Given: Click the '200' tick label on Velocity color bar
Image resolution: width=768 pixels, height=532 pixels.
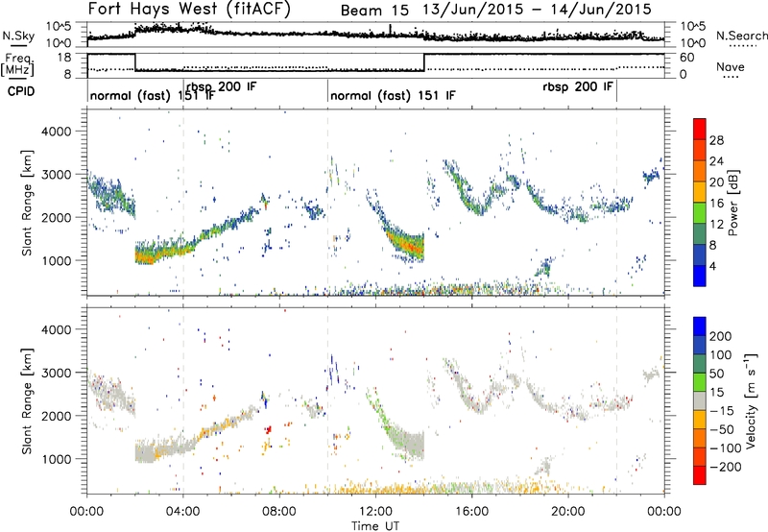Looking at the screenshot, I should pos(721,336).
